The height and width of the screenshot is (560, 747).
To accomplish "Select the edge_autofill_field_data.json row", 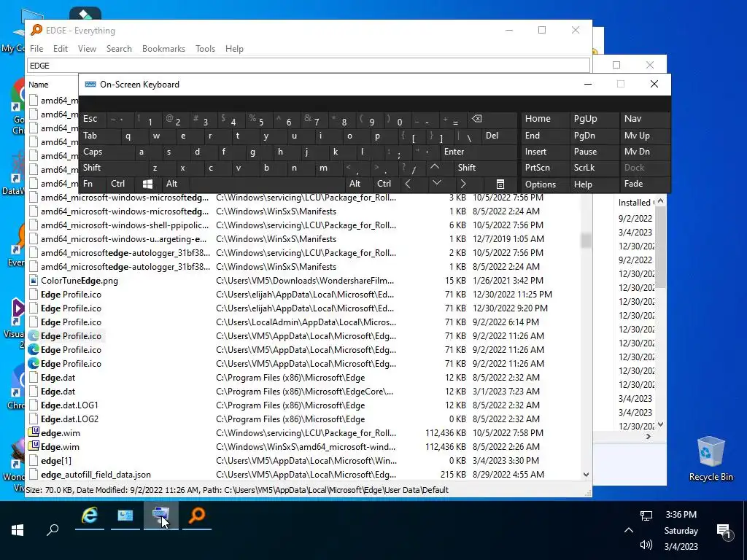I will (x=303, y=474).
